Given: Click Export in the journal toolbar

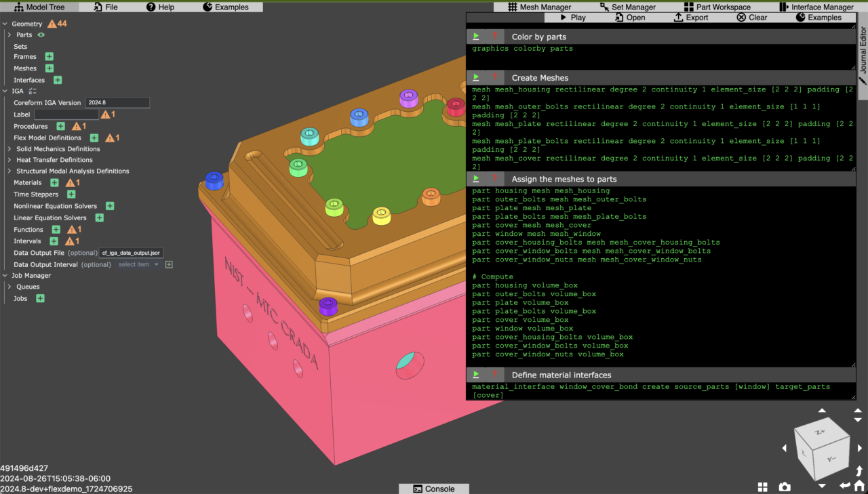Looking at the screenshot, I should pos(691,18).
